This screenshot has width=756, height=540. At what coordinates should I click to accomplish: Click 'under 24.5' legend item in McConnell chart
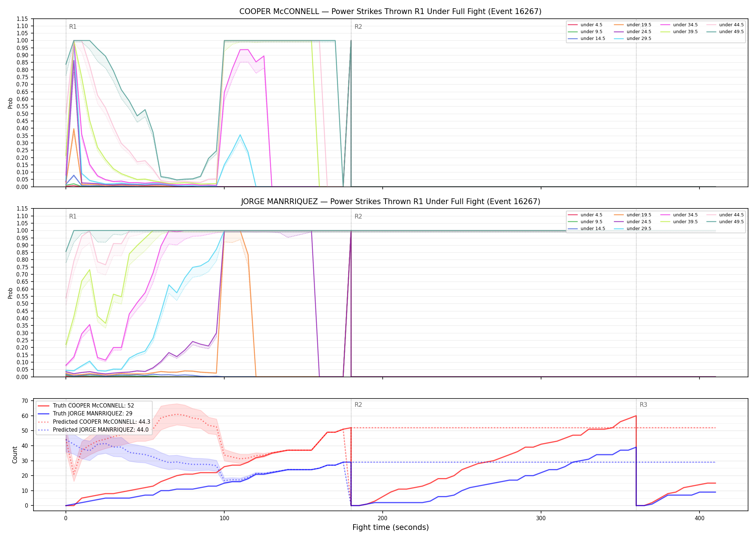pos(632,32)
